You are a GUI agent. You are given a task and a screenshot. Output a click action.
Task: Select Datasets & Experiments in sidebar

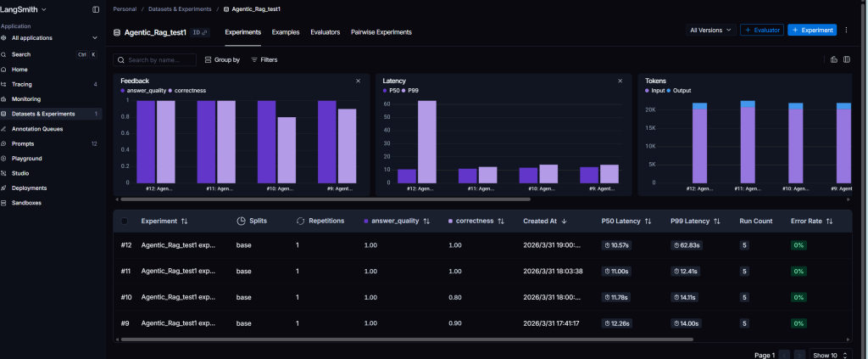50,114
